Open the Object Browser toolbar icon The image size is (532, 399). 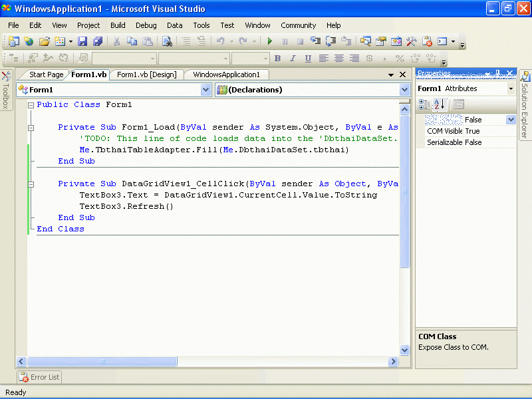pyautogui.click(x=396, y=41)
